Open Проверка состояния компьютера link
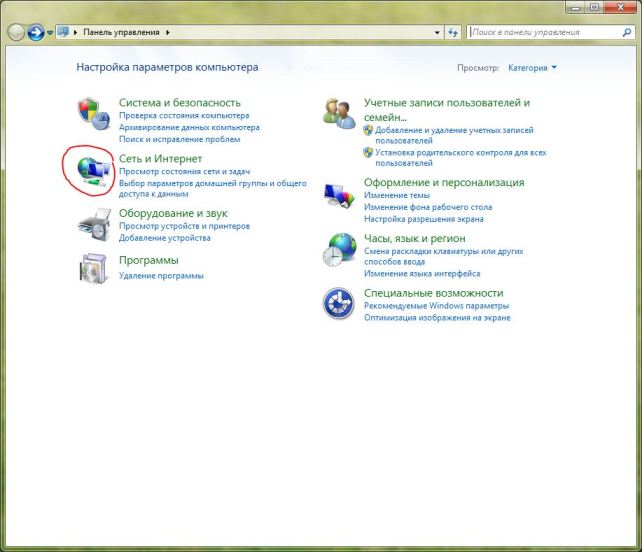Screen dimensions: 642x552 184,115
